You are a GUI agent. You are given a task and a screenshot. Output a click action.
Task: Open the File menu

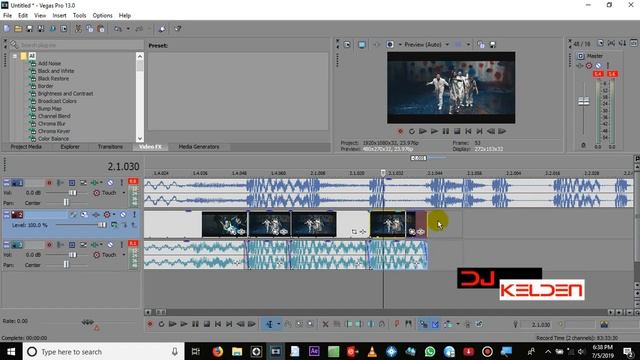[x=7, y=16]
